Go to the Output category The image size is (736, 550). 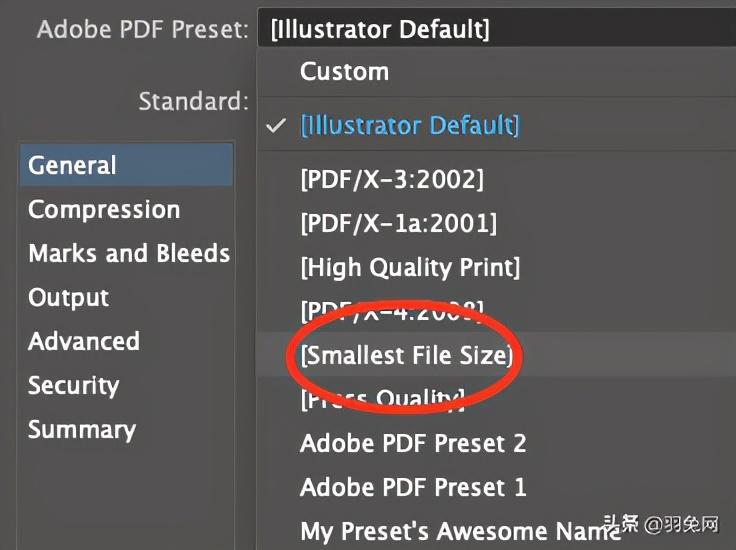(x=68, y=298)
